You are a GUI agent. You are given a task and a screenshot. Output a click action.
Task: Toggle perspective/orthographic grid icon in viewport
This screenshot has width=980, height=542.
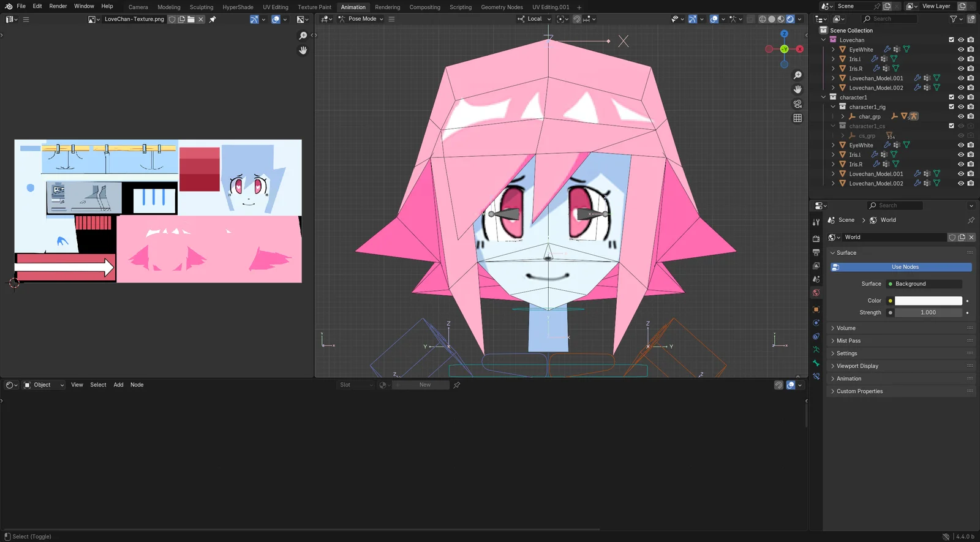797,118
